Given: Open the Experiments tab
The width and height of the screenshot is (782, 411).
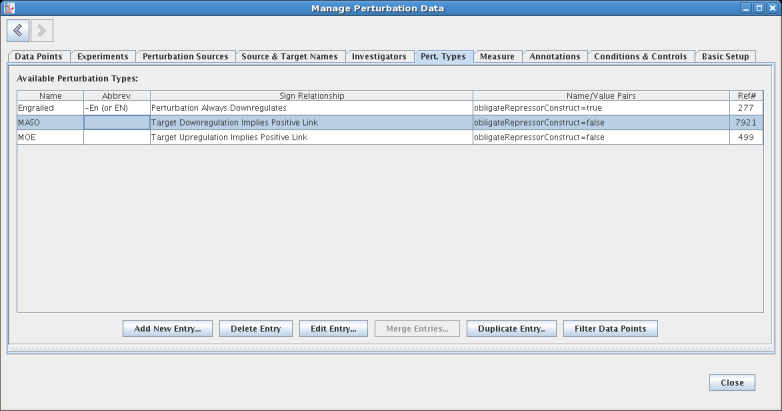Looking at the screenshot, I should tap(102, 56).
